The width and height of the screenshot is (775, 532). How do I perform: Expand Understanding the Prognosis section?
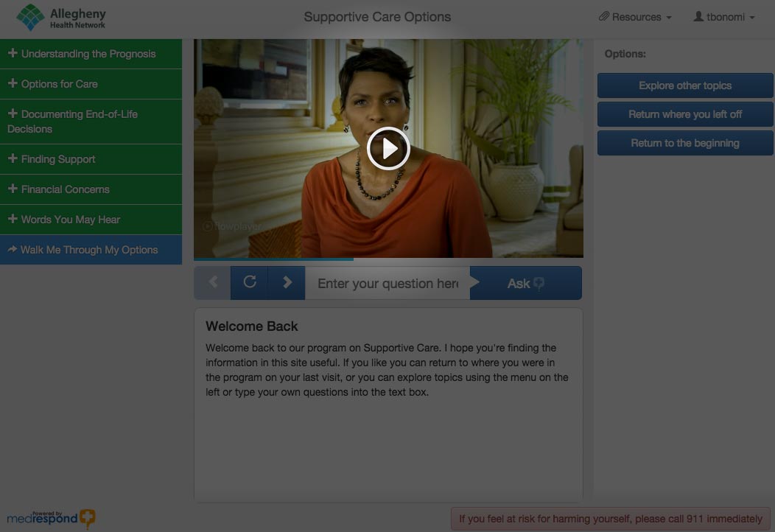click(88, 54)
